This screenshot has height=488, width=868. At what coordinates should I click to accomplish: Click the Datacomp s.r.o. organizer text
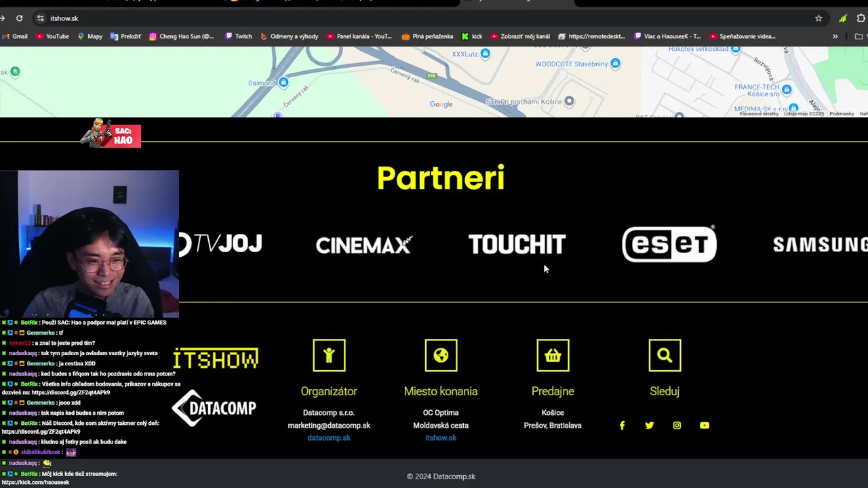(x=329, y=413)
